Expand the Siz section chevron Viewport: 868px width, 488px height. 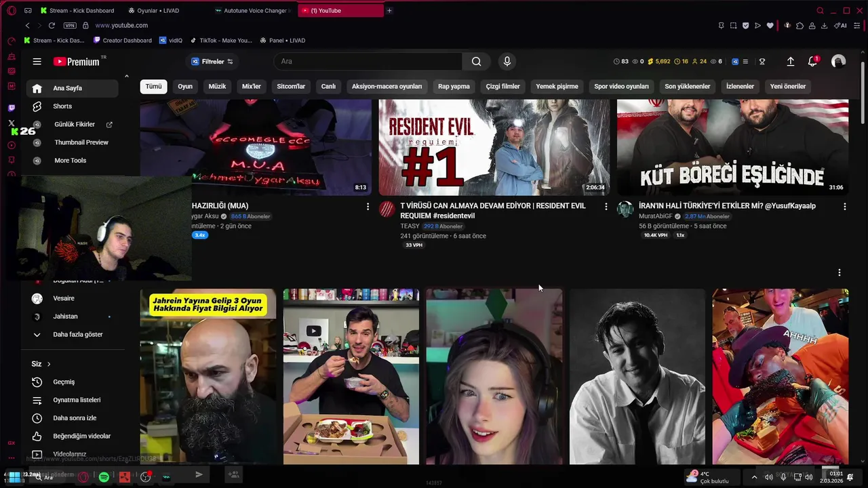(49, 364)
